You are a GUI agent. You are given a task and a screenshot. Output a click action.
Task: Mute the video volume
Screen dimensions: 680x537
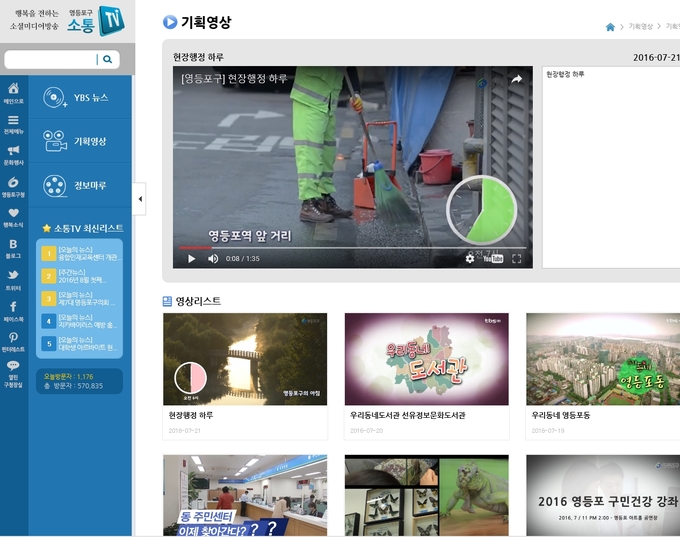point(213,258)
